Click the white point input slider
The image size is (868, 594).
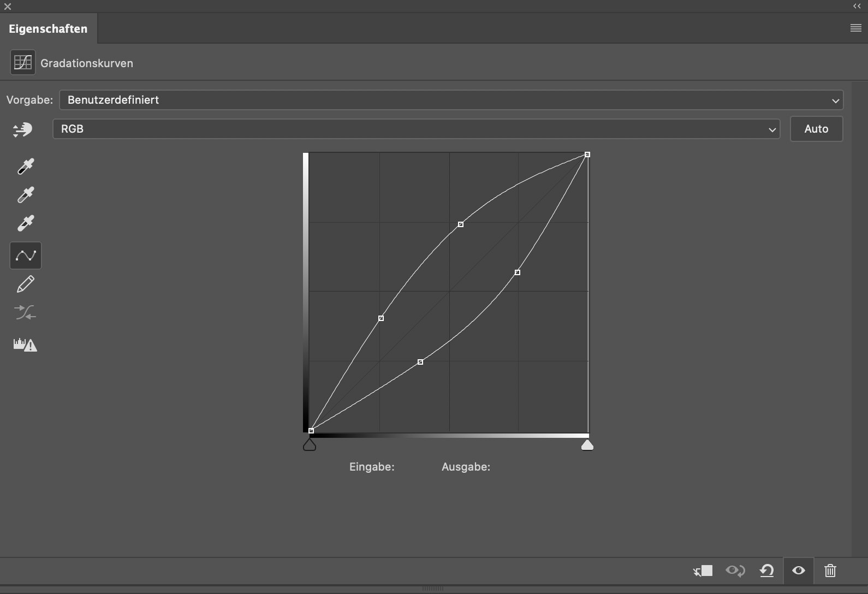pyautogui.click(x=587, y=445)
